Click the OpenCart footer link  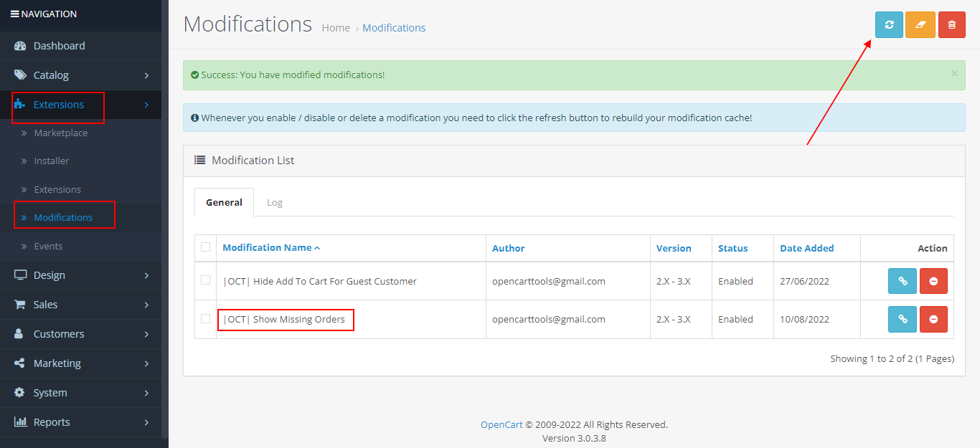501,424
